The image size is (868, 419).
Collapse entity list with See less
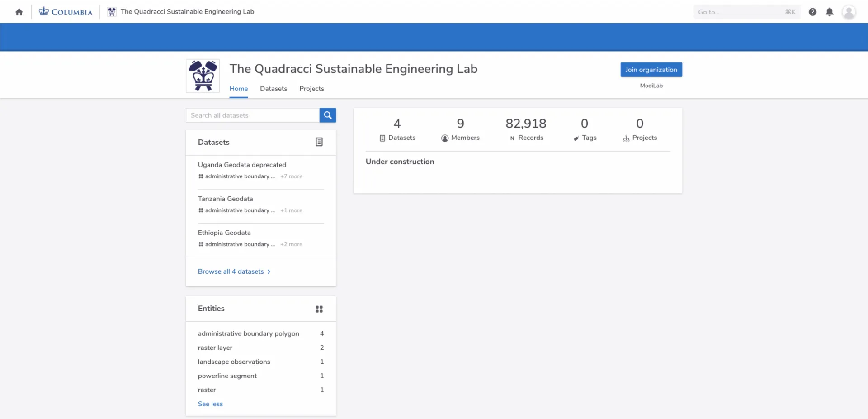pos(210,404)
